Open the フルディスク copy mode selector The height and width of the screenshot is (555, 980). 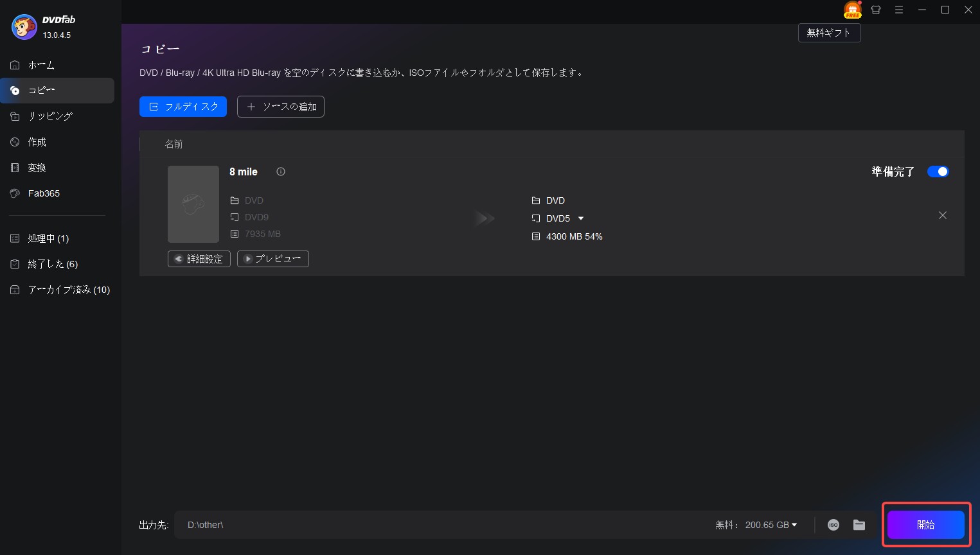pyautogui.click(x=183, y=107)
